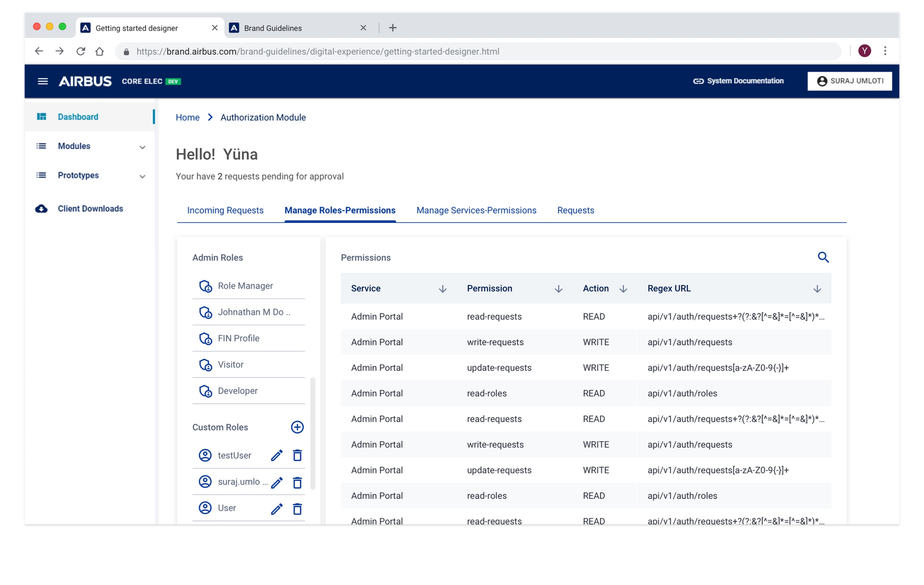Sort by Regex URL column arrow
Viewport: 924px width, 585px height.
click(x=817, y=289)
